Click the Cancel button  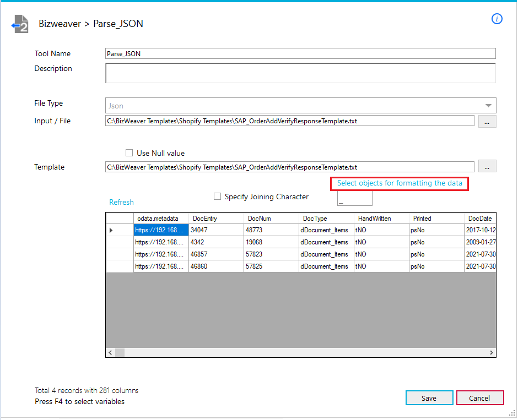[x=479, y=398]
